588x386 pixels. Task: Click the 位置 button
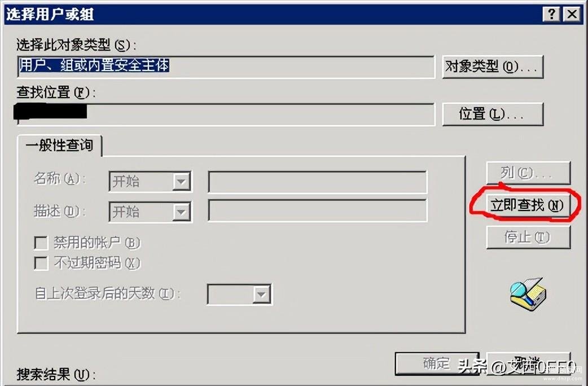(x=493, y=114)
